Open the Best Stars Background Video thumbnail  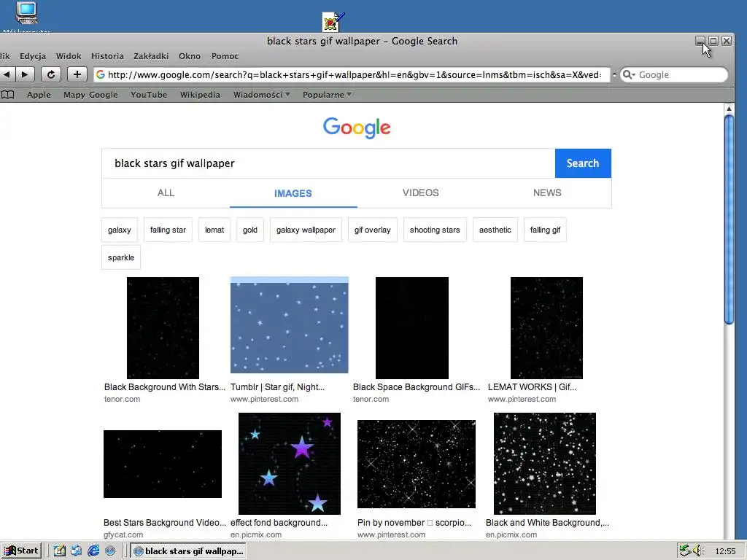[163, 464]
